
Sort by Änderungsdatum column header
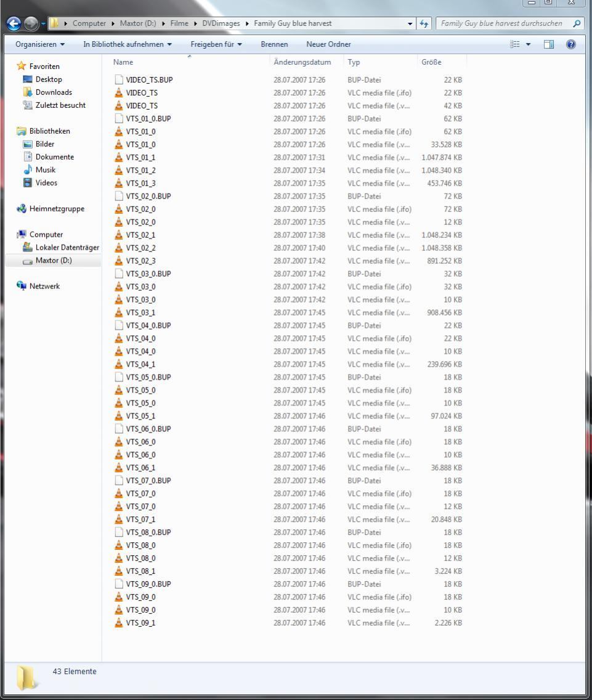(x=302, y=62)
